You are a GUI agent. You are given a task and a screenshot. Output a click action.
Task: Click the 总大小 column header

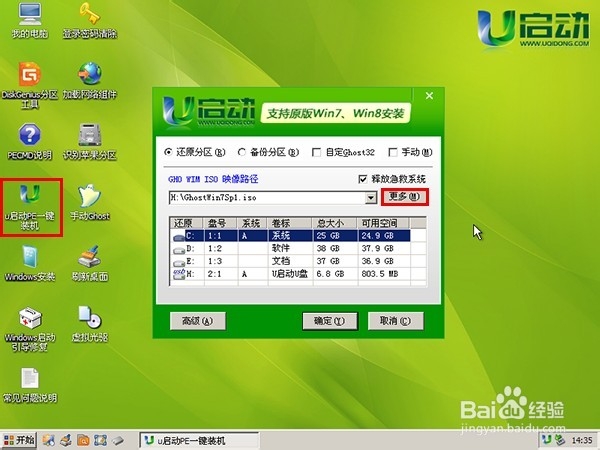pos(335,223)
